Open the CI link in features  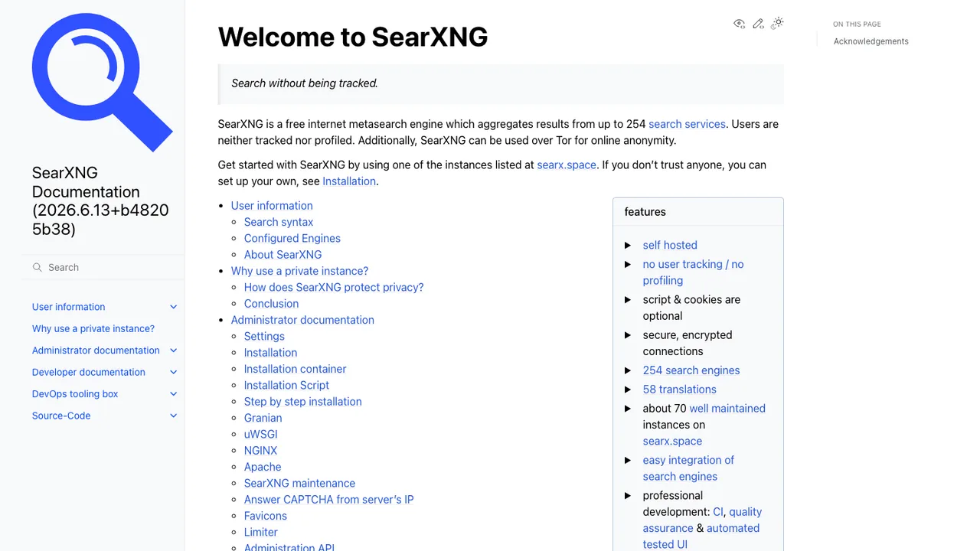click(718, 512)
